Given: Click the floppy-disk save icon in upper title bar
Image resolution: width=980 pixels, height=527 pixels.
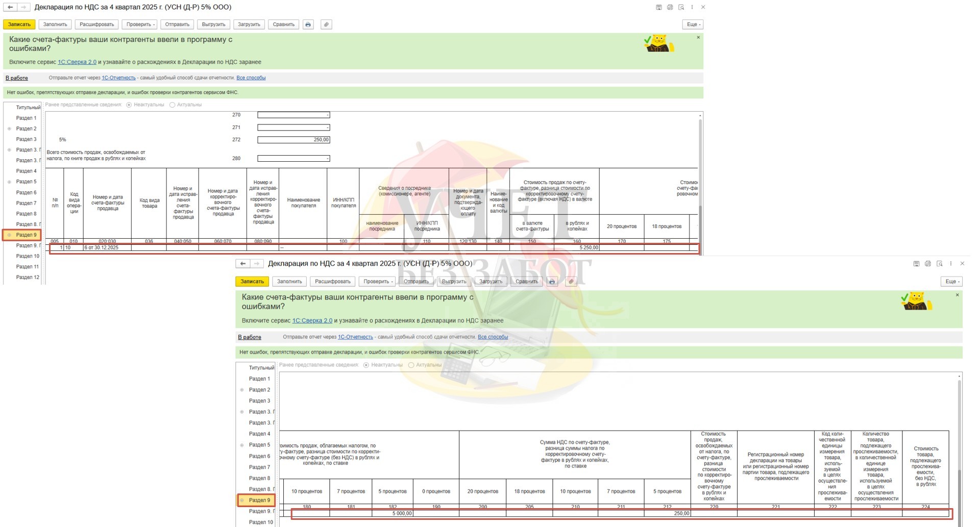Looking at the screenshot, I should (x=658, y=7).
